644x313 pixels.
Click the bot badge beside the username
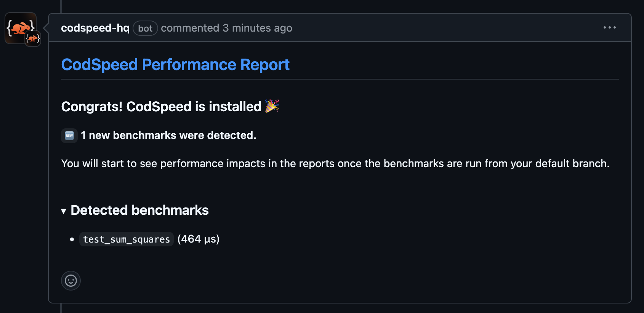(x=145, y=28)
